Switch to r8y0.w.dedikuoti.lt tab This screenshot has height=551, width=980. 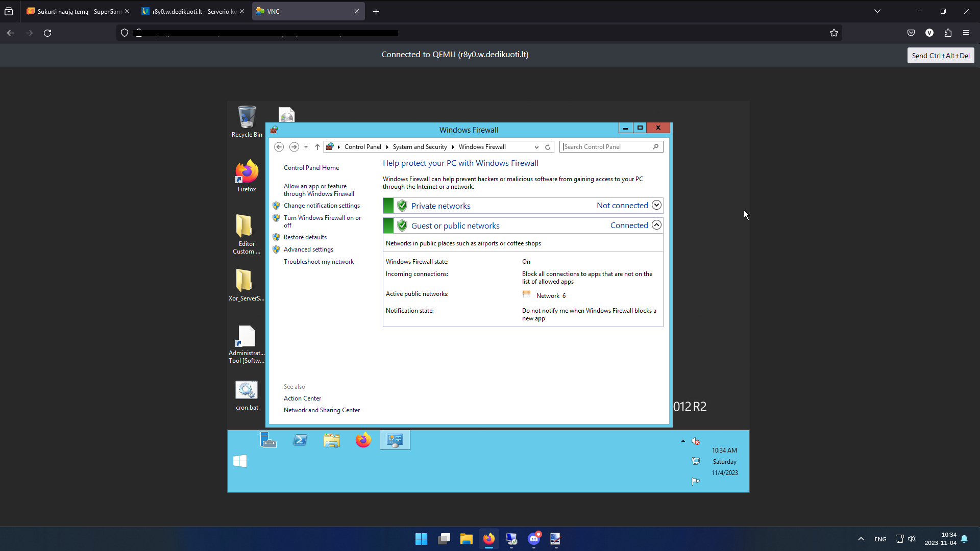pos(193,11)
